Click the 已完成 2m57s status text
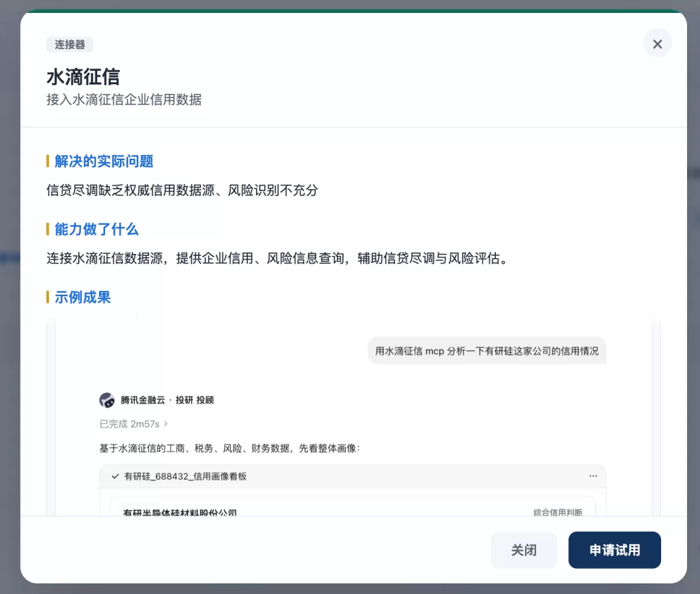Screen dimensions: 700x594 pyautogui.click(x=130, y=424)
